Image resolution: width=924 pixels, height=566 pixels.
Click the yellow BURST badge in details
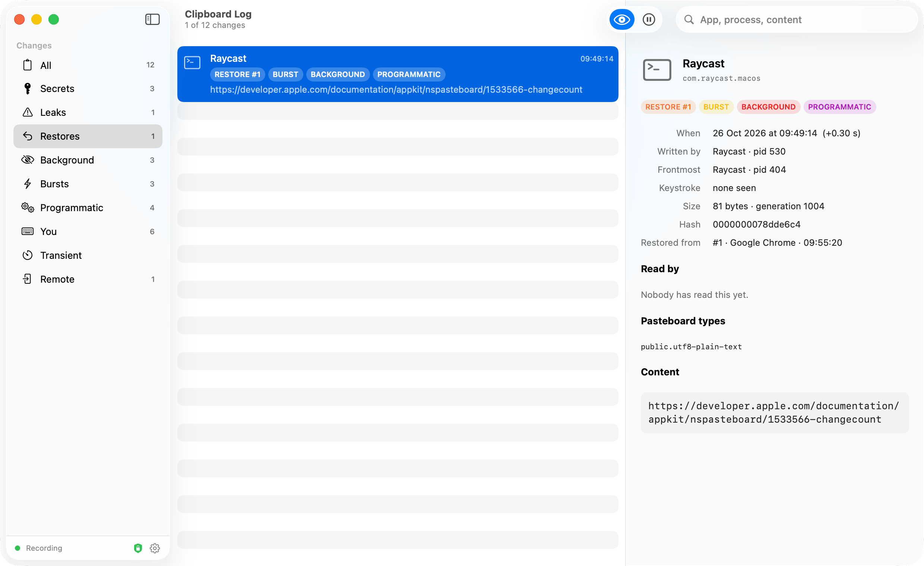(x=716, y=107)
